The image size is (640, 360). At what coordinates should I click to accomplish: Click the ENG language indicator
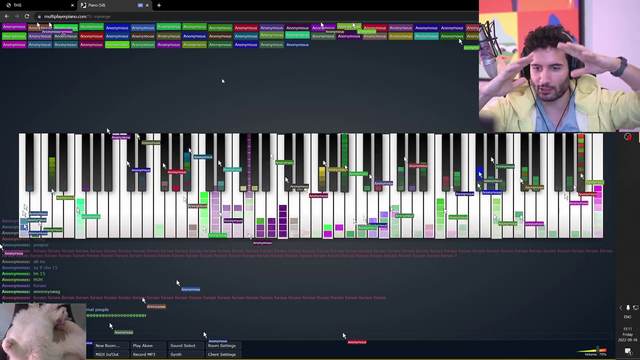[x=627, y=317]
